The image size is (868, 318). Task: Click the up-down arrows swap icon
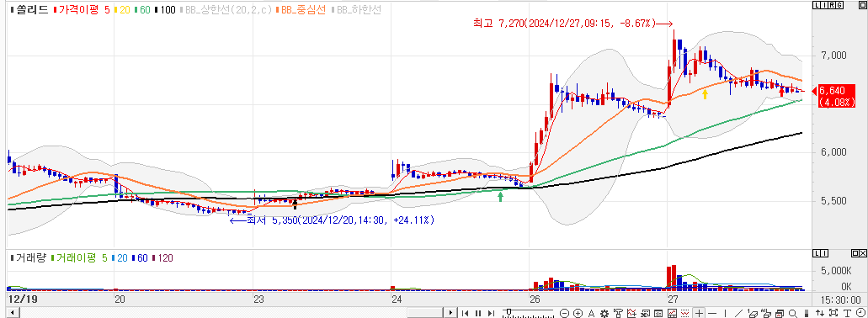pyautogui.click(x=820, y=313)
